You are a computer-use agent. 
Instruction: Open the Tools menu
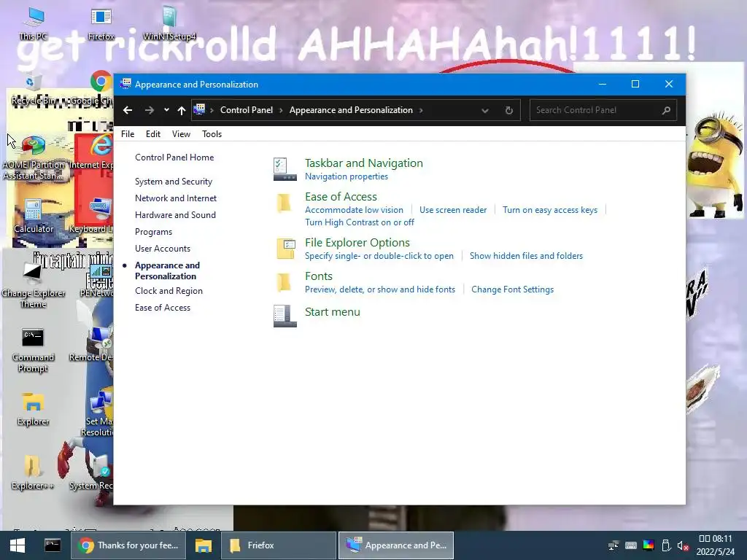coord(212,134)
